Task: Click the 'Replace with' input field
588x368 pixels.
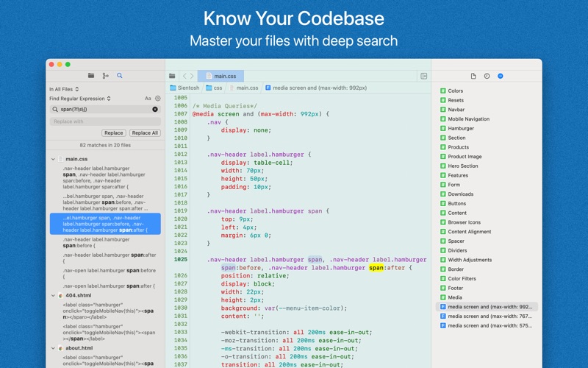Action: pyautogui.click(x=105, y=121)
